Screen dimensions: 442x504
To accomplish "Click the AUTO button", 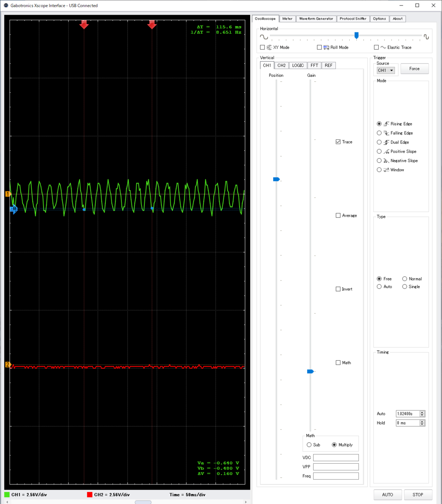I will coord(387,494).
